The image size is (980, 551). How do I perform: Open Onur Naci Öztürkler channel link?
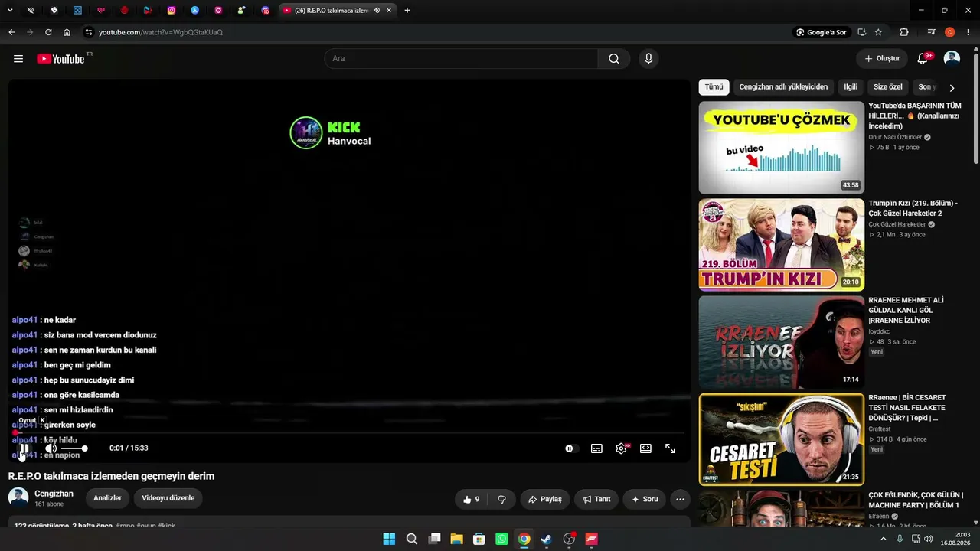[895, 137]
